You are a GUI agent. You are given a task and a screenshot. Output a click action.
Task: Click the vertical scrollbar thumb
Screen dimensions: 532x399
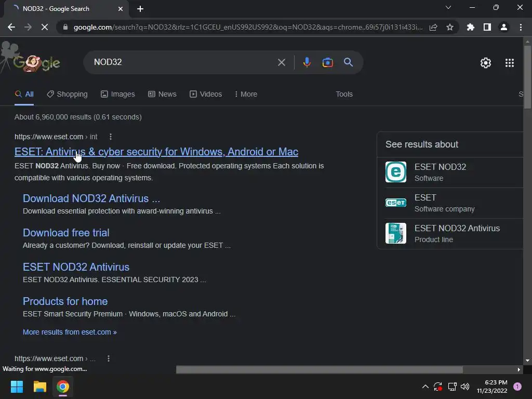[x=527, y=77]
